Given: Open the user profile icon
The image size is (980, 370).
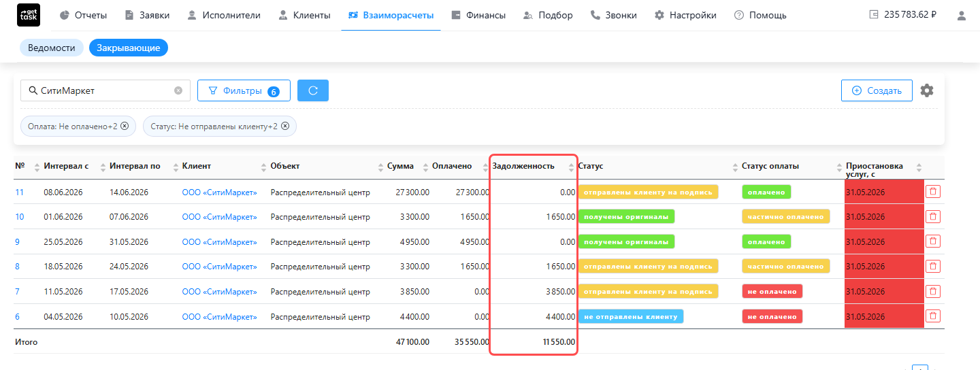Looking at the screenshot, I should tap(961, 15).
